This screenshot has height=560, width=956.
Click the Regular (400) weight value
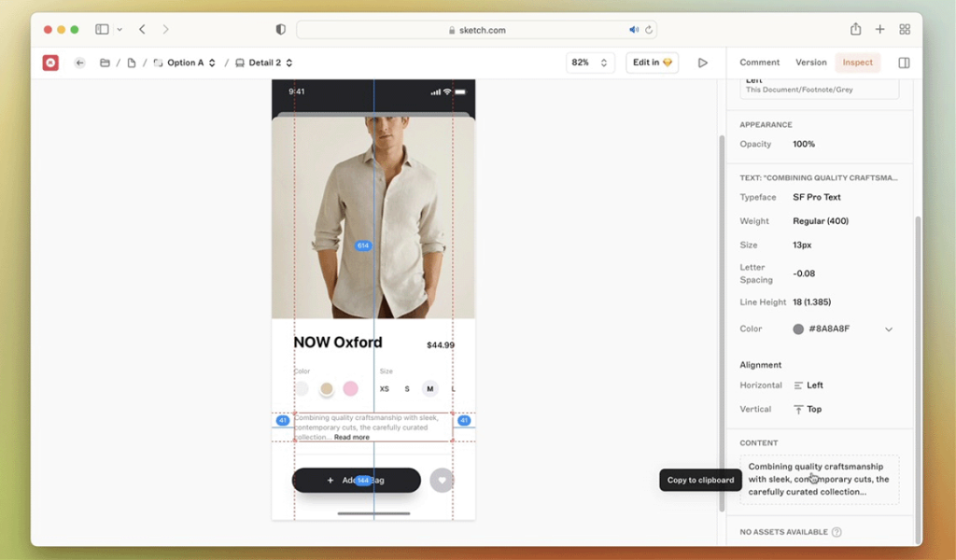pyautogui.click(x=821, y=221)
